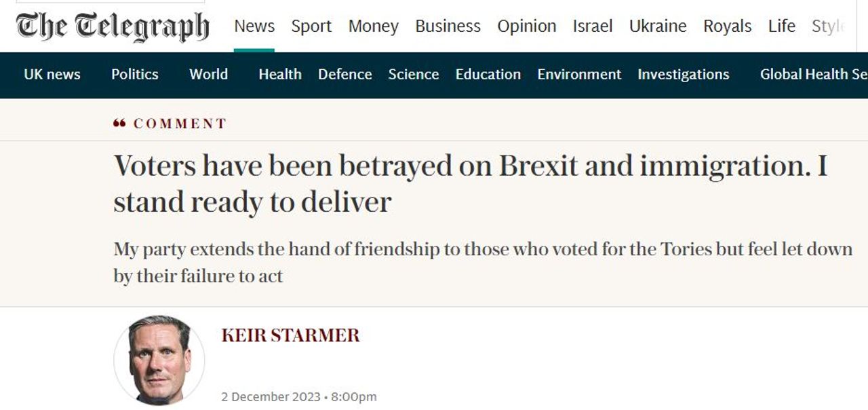Open the Health subsection

point(279,75)
